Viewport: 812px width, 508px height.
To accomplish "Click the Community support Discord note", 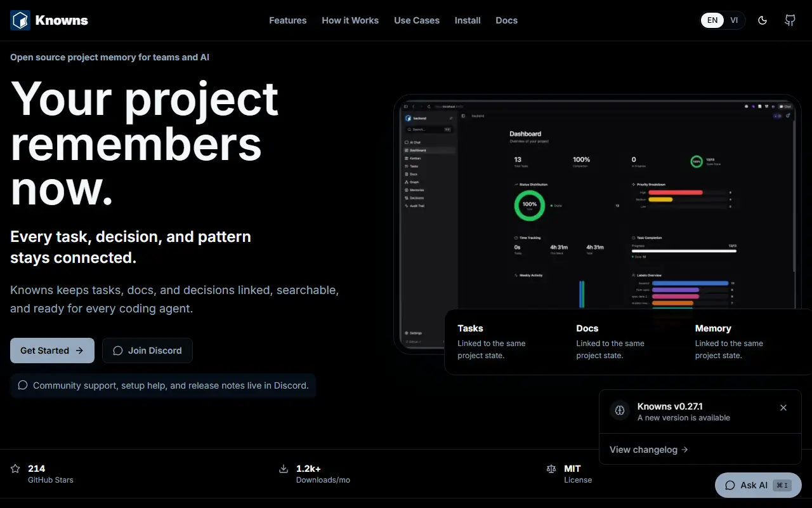I will click(163, 385).
